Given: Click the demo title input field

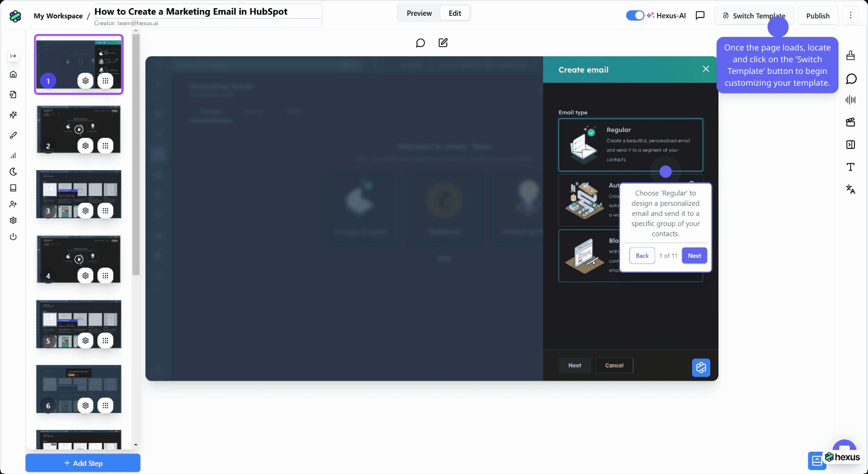Looking at the screenshot, I should (x=208, y=11).
